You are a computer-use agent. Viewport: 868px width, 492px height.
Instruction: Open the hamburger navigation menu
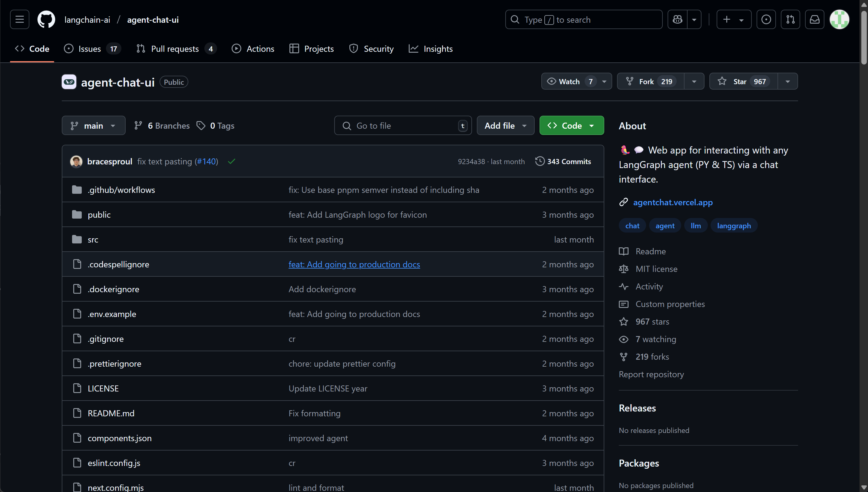[20, 20]
